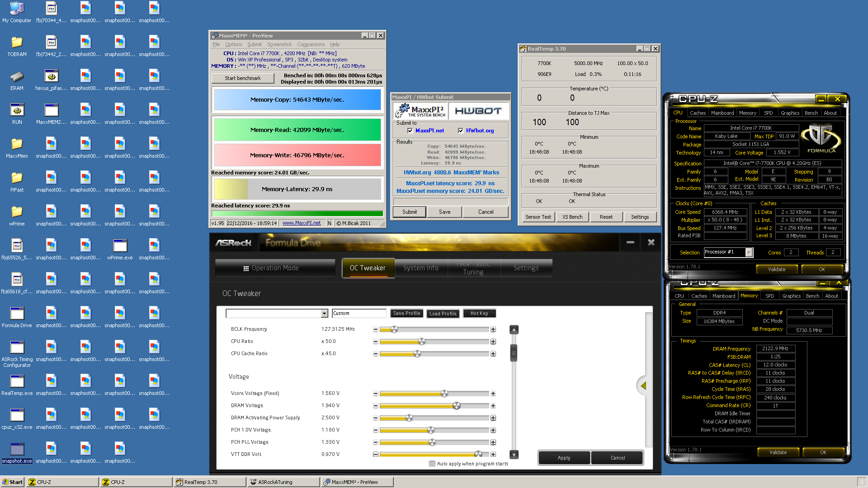Open the TOERAM folder on desktop
This screenshot has width=868, height=488.
[17, 46]
